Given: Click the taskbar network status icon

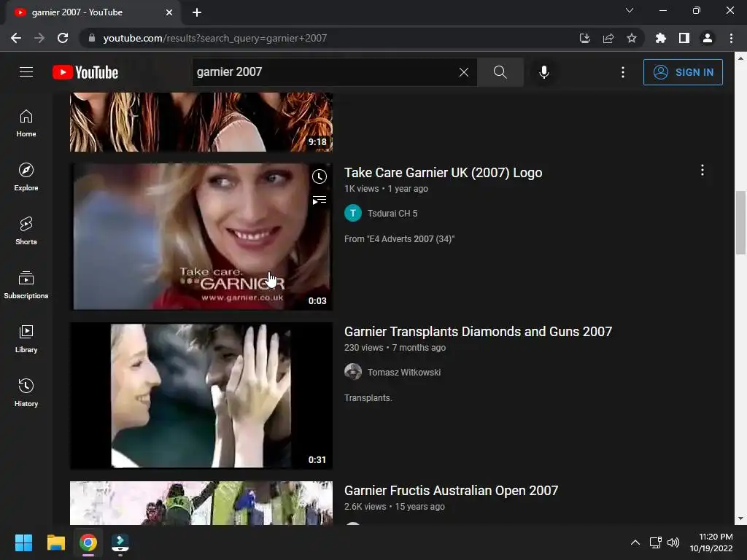Looking at the screenshot, I should [x=656, y=542].
